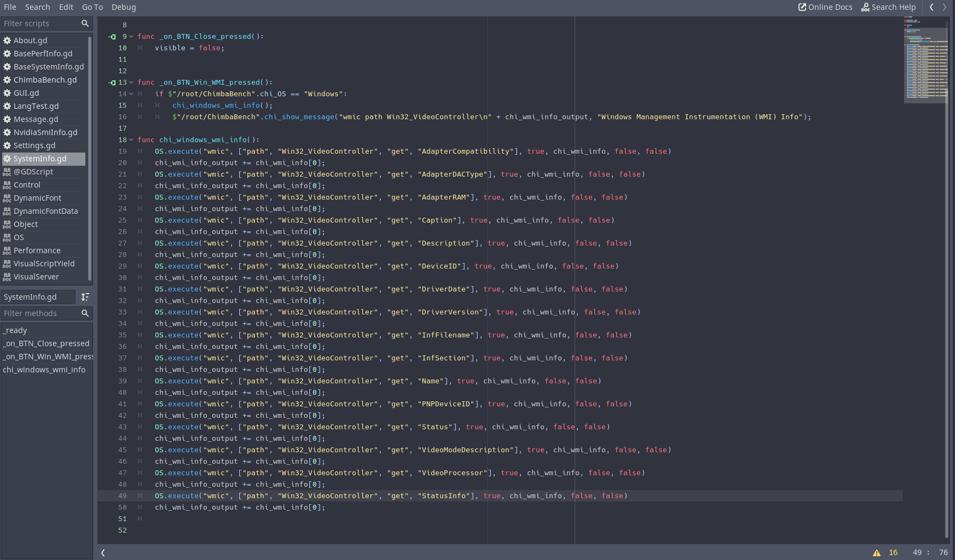955x560 pixels.
Task: Click the magnifier icon in Filter scripts
Action: 85,24
